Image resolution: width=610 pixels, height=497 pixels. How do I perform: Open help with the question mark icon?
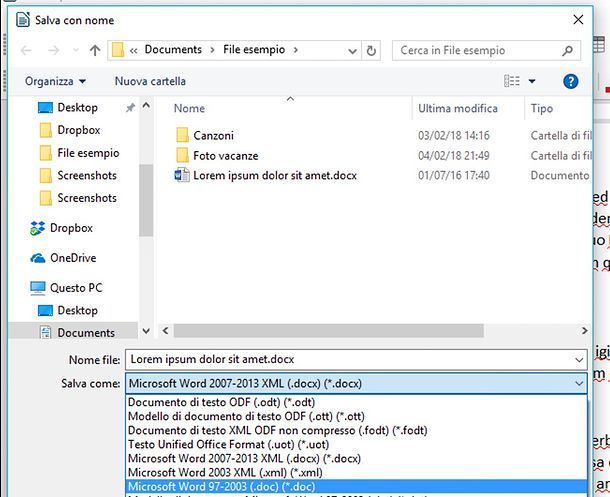click(x=570, y=81)
